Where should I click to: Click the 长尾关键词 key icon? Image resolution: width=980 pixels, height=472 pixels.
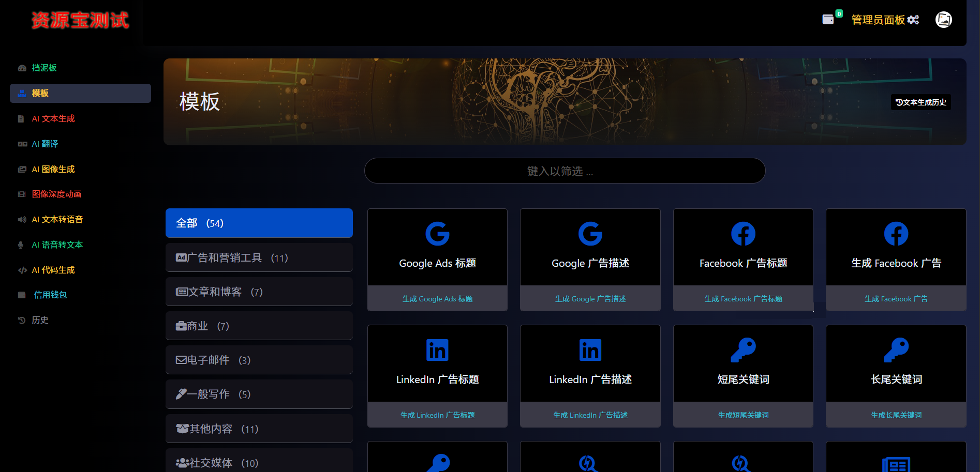coord(896,350)
